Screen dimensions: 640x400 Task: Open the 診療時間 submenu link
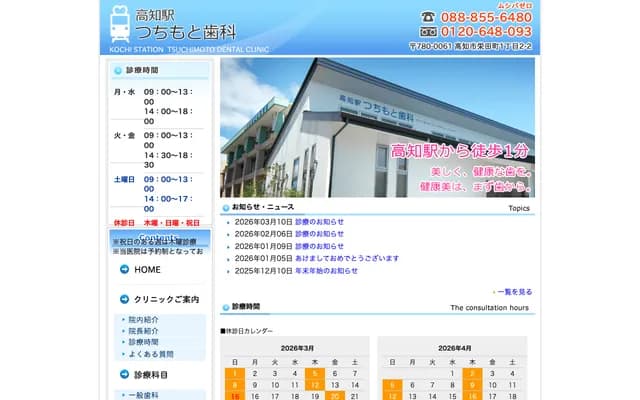[144, 342]
